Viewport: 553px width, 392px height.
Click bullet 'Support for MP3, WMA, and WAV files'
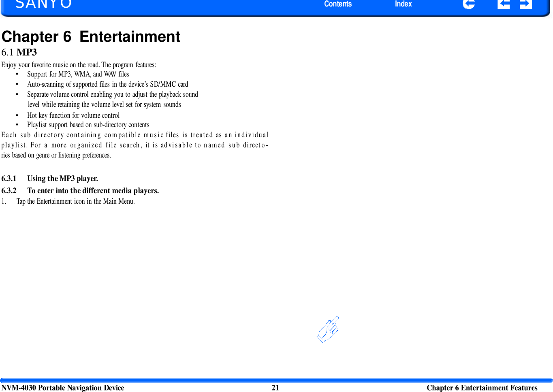coord(78,74)
